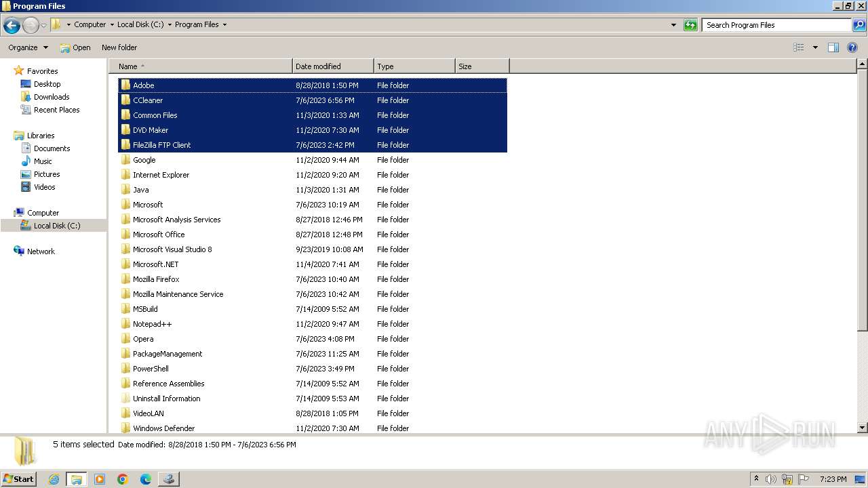This screenshot has width=868, height=488.
Task: Launch Google Chrome from taskbar
Action: [123, 479]
